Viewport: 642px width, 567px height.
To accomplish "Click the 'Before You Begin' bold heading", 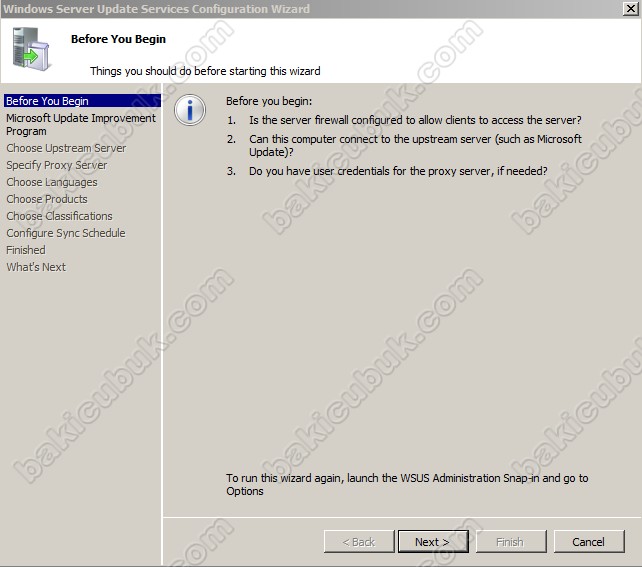I will point(118,39).
